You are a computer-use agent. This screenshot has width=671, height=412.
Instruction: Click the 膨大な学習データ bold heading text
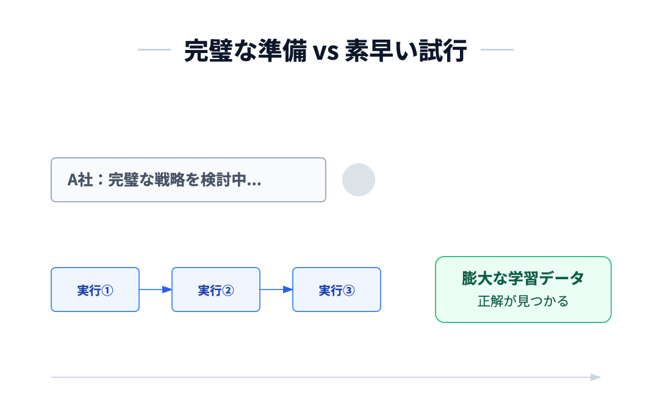click(523, 278)
